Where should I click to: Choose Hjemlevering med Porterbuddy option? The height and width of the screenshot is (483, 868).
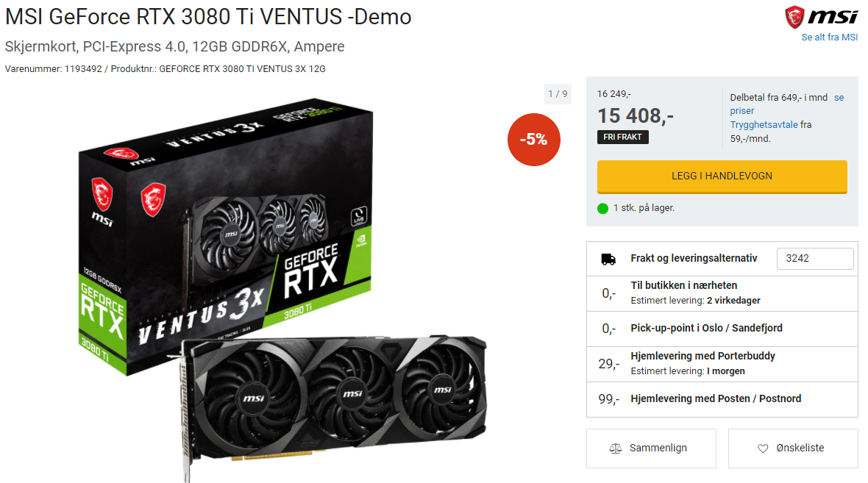coord(722,364)
